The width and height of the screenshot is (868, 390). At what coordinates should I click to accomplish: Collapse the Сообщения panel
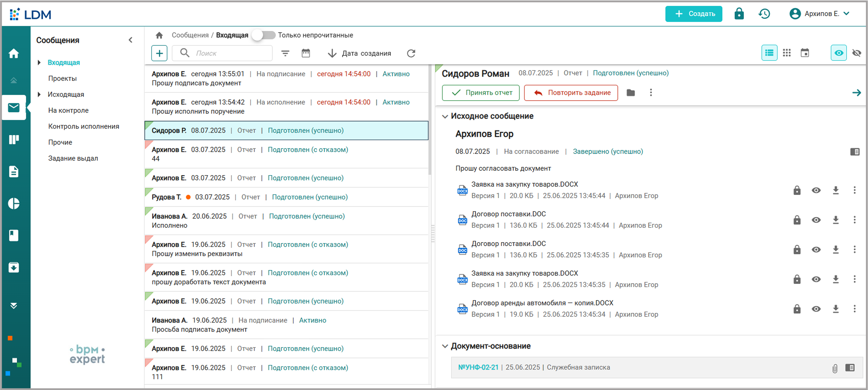tap(131, 40)
